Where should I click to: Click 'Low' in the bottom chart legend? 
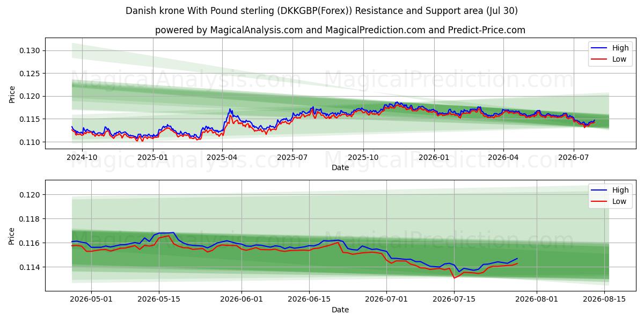[619, 201]
